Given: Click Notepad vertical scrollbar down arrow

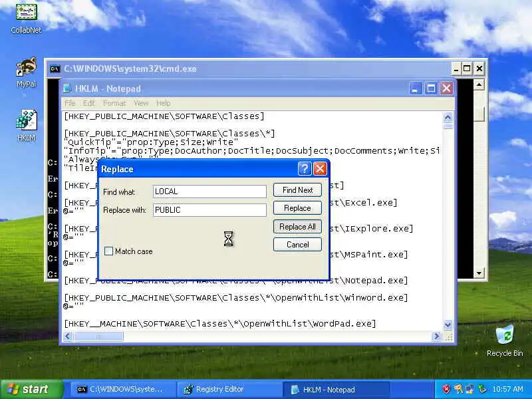Looking at the screenshot, I should [x=448, y=325].
